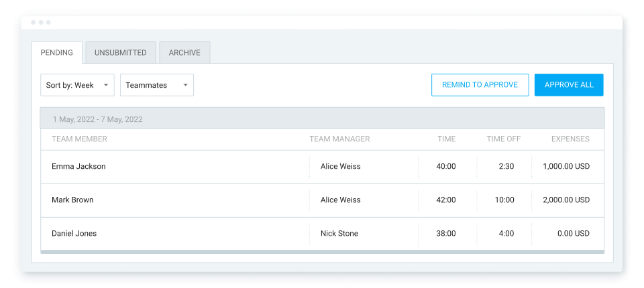Click the Expenses column header
Viewport: 644px width, 288px height.
click(570, 139)
